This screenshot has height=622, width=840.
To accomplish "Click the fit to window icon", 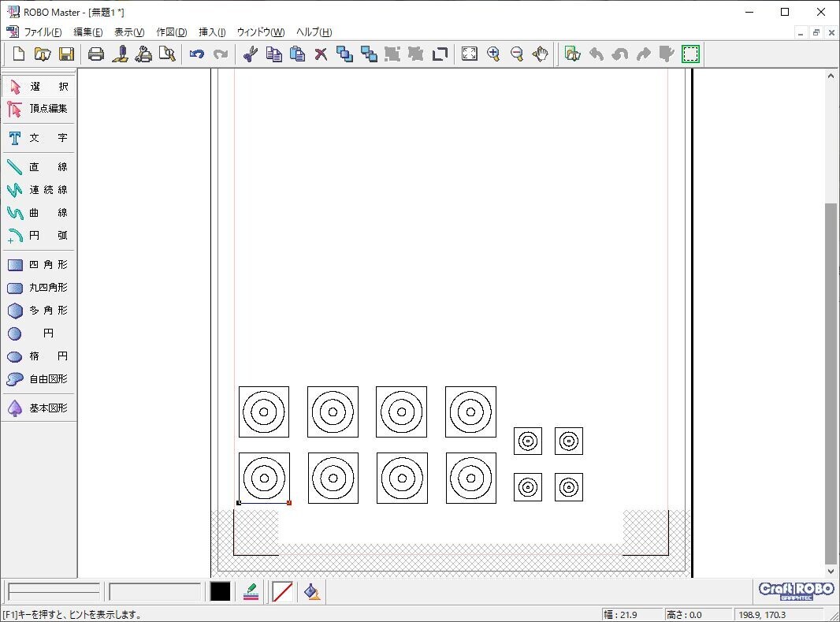I will pyautogui.click(x=470, y=54).
